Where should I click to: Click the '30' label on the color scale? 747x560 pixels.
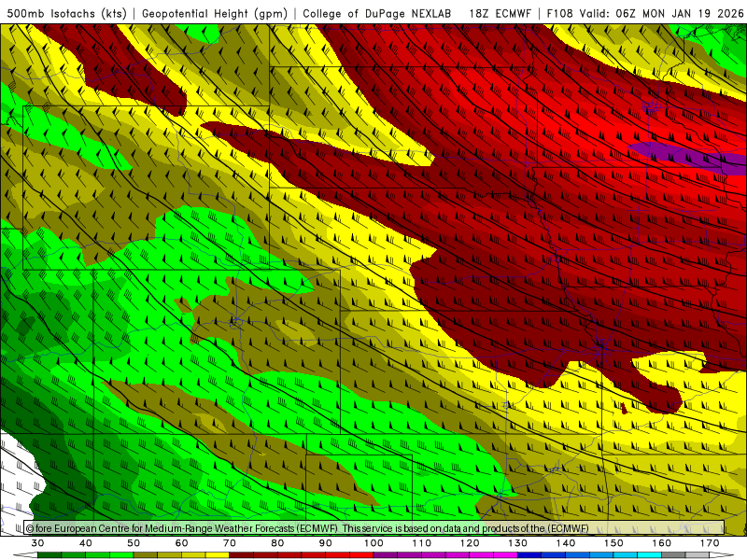(x=37, y=543)
